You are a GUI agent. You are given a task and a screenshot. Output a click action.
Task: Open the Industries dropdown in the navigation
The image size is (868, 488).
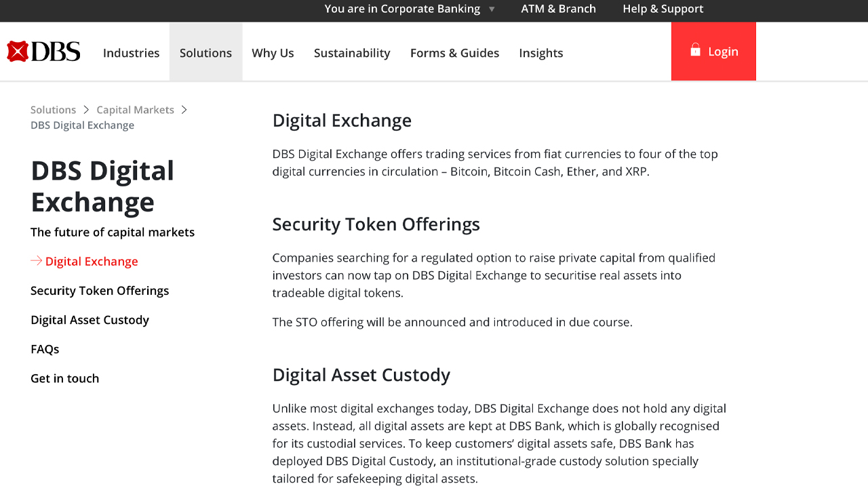tap(131, 53)
